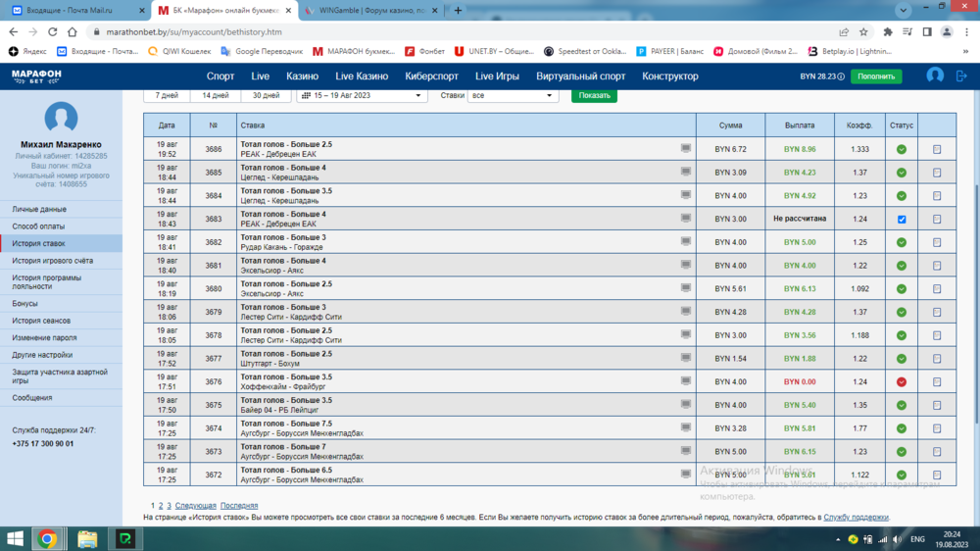
Task: Click the monitor icon in bet 3683 row
Action: [686, 218]
